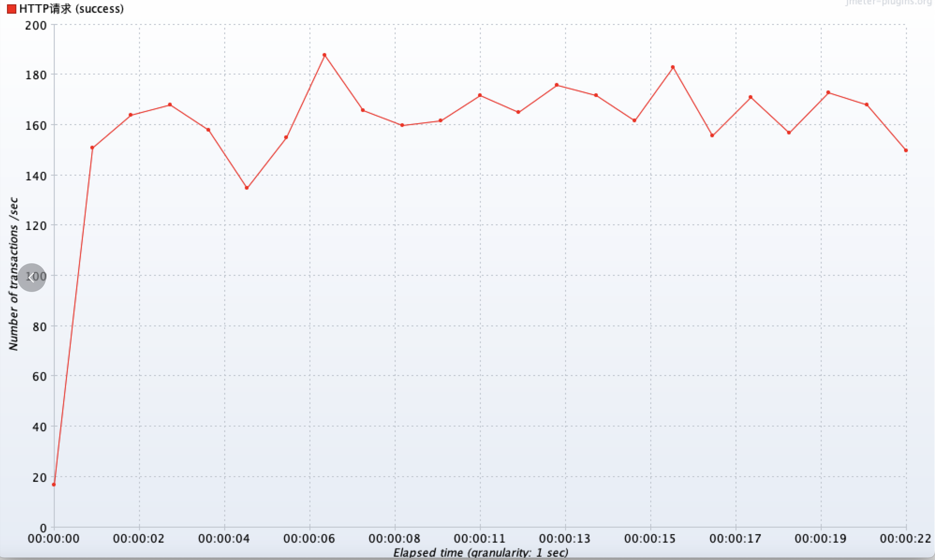Click the Elapsed time axis title
Screen dimensions: 935x560
tap(481, 553)
